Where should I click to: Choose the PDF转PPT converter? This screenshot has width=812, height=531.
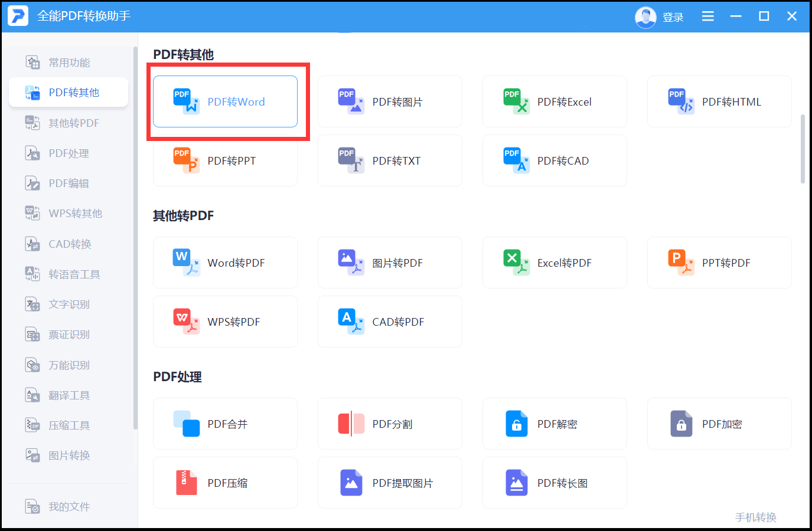click(225, 160)
